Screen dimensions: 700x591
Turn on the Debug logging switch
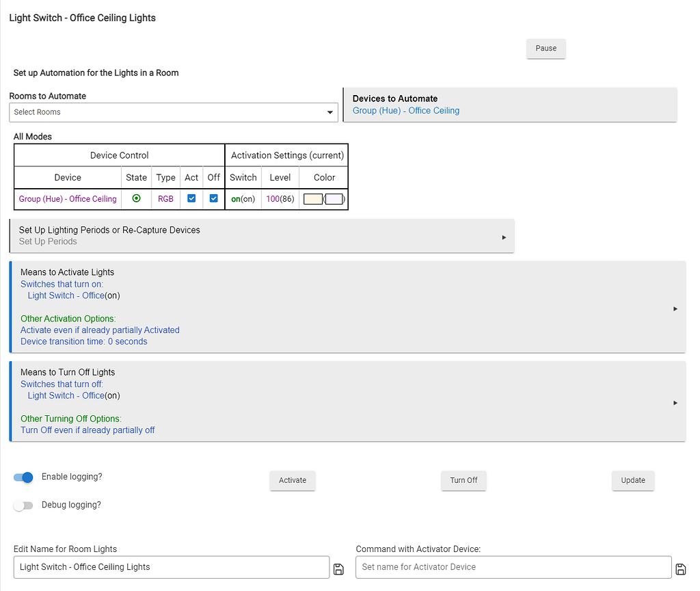pos(23,505)
